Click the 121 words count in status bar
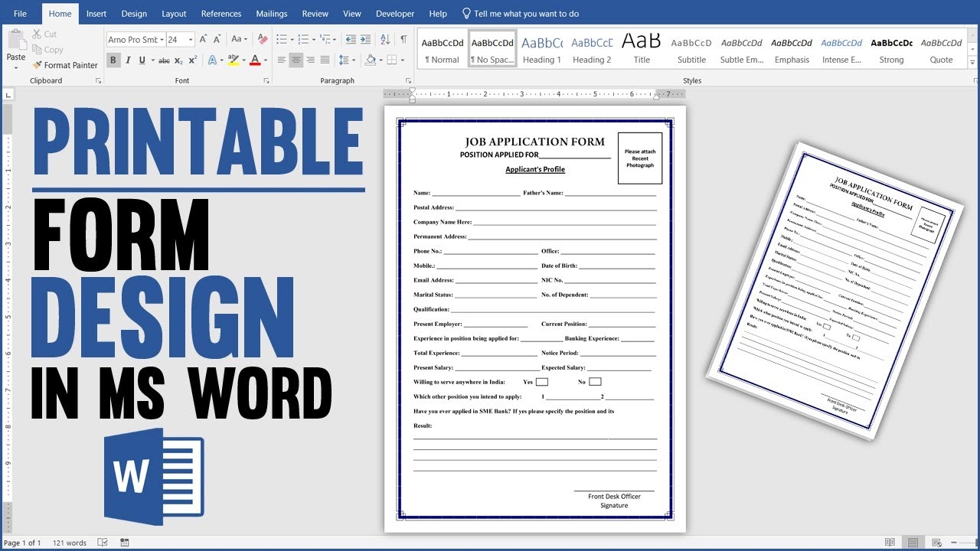 [70, 543]
